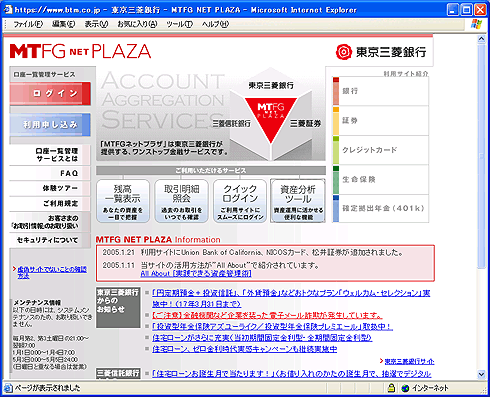Screen dimensions: 490x397
Task: Click the Internet Explorer page icon in the title bar
Action: click(x=8, y=9)
